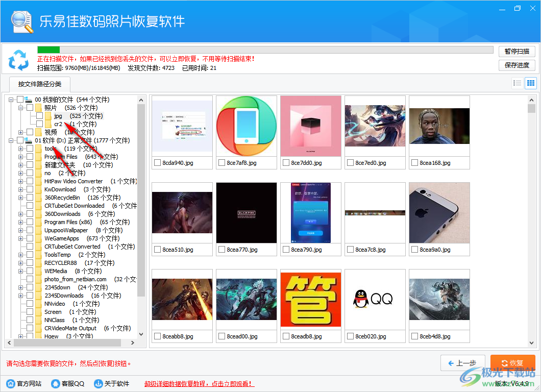541x392 pixels.
Task: Open thumbnail 8ceabb8.jpg game art image
Action: click(x=182, y=300)
